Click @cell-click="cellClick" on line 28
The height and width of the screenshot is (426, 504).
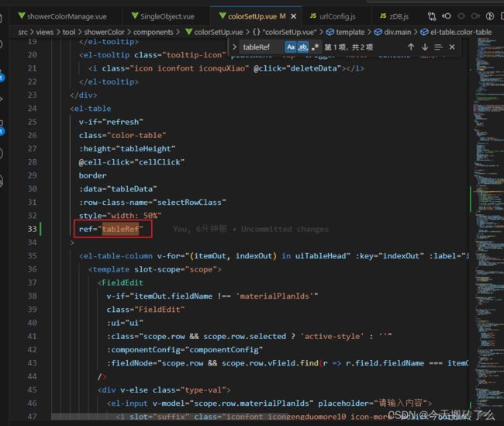coord(132,162)
